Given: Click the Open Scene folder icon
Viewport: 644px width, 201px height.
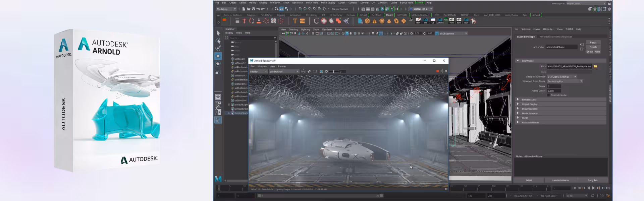Looking at the screenshot, I should coord(249,9).
